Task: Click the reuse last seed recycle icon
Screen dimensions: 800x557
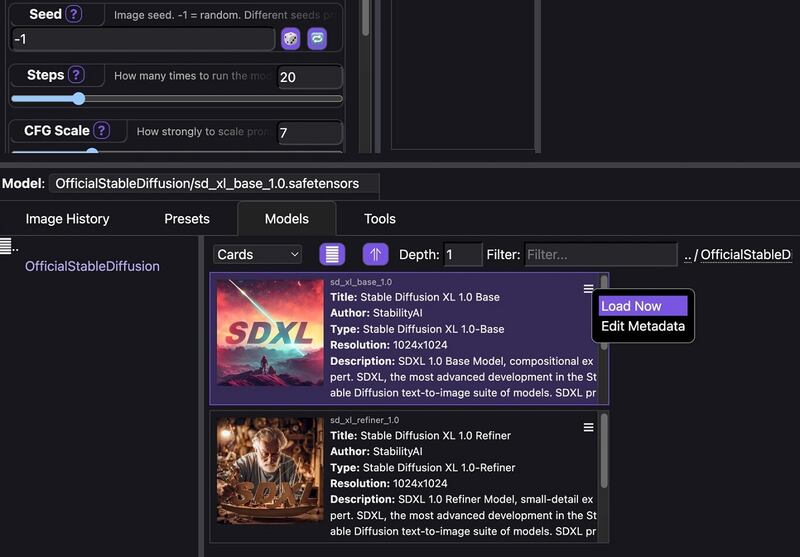Action: coord(317,39)
